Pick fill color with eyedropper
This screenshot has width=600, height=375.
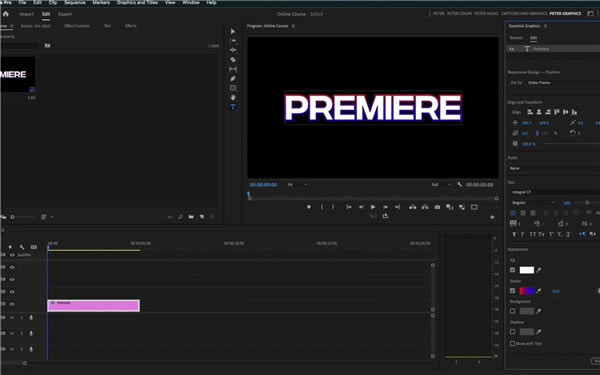tap(539, 270)
